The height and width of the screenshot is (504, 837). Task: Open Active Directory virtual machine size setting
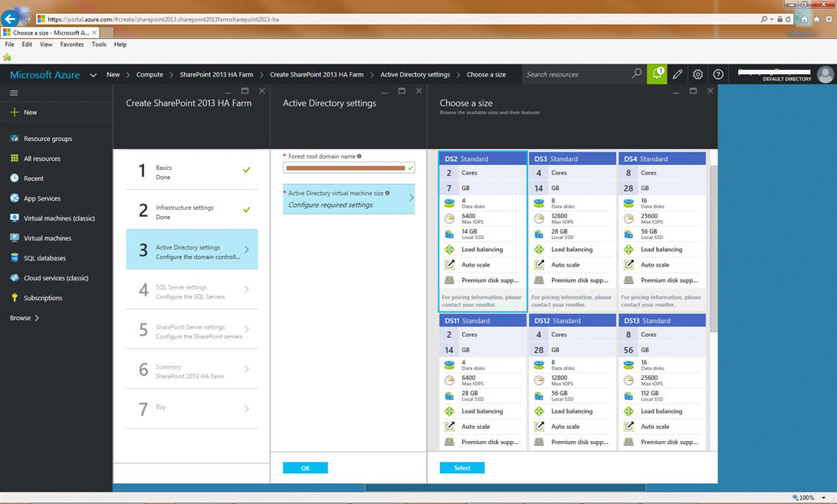[x=349, y=199]
